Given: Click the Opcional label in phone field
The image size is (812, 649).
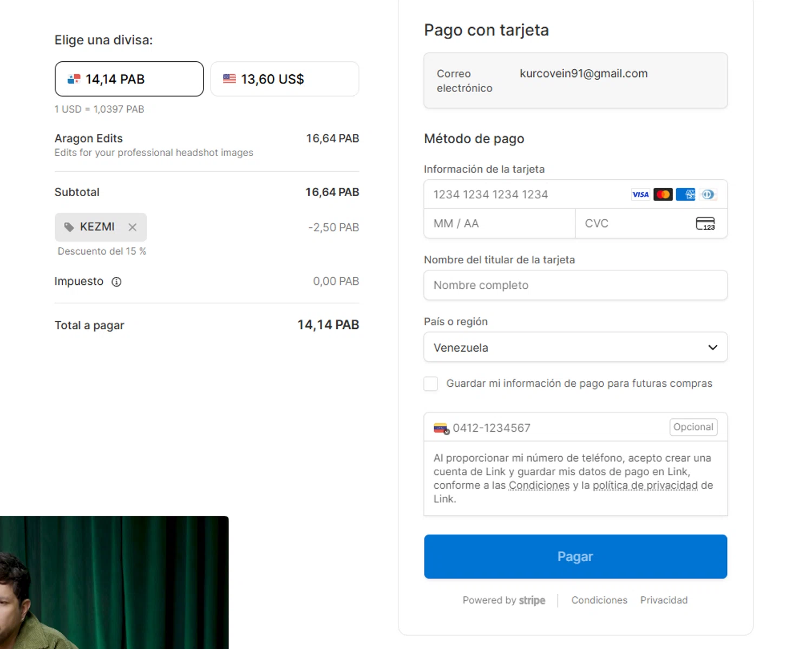Looking at the screenshot, I should [693, 427].
